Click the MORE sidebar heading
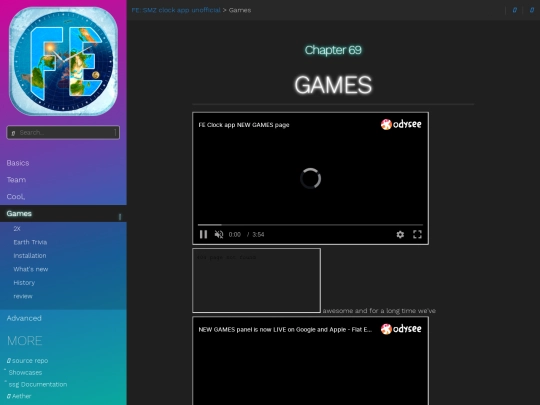This screenshot has width=540, height=405. (x=25, y=341)
